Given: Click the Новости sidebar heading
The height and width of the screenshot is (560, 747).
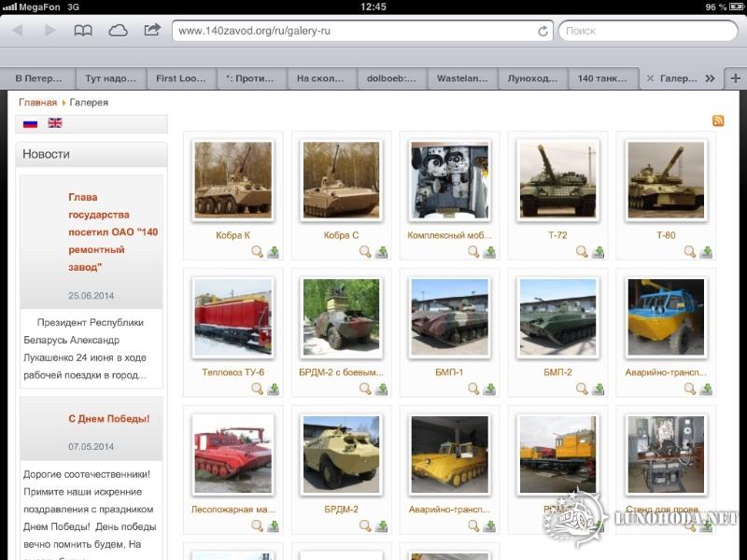Looking at the screenshot, I should (x=46, y=154).
